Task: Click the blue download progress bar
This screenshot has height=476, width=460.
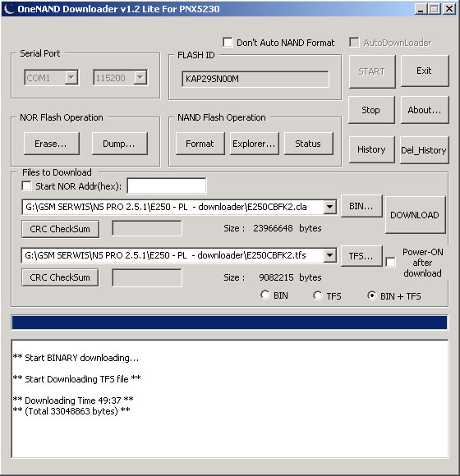Action: (x=230, y=323)
